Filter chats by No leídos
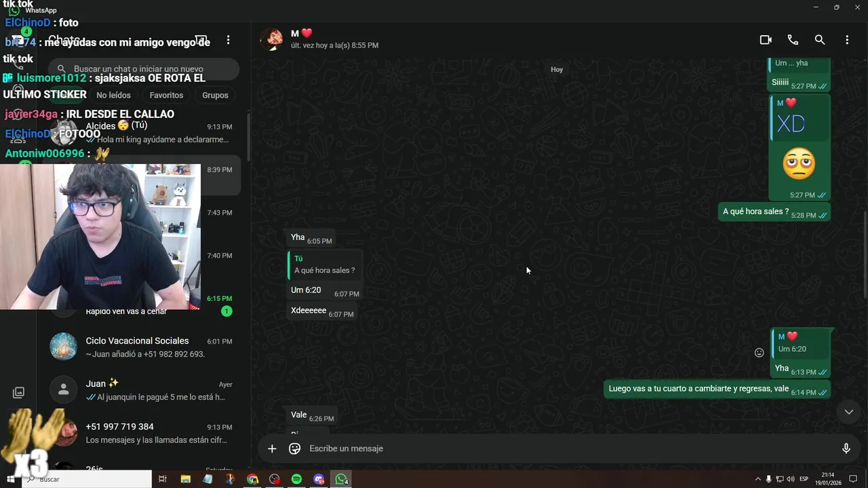868x488 pixels. point(113,95)
